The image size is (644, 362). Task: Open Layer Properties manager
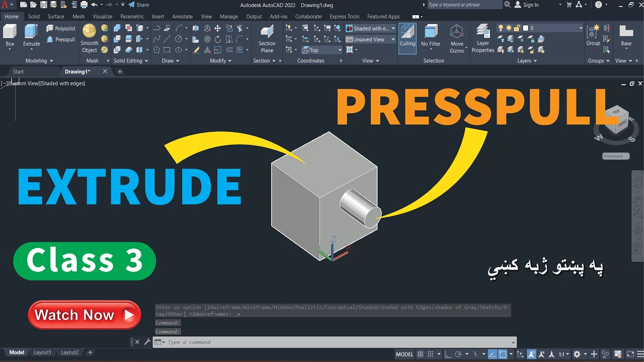483,38
